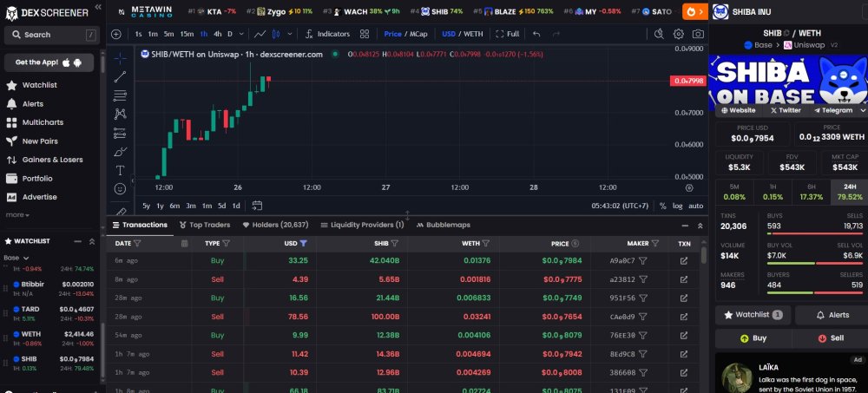Click the Get the App button
This screenshot has height=393, width=868.
(49, 62)
